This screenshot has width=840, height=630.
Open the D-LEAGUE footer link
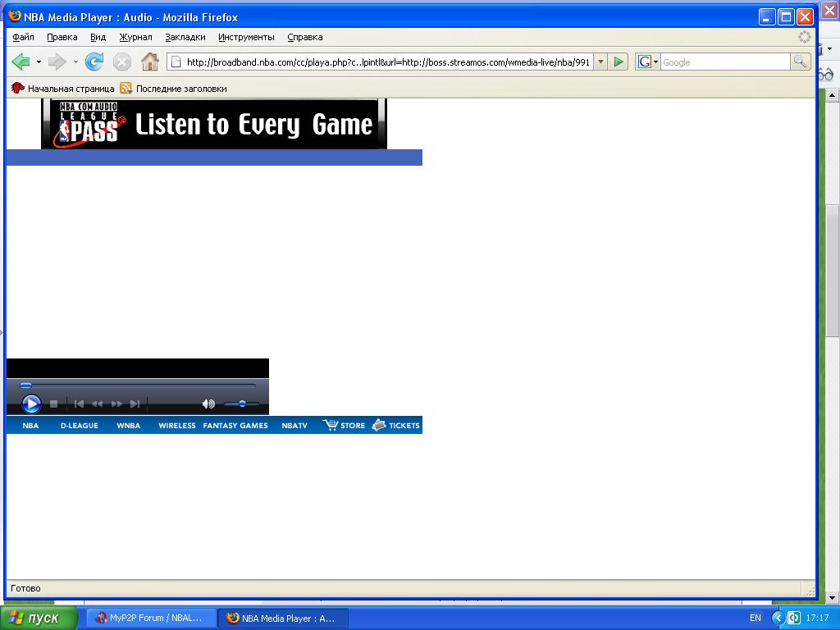point(80,426)
